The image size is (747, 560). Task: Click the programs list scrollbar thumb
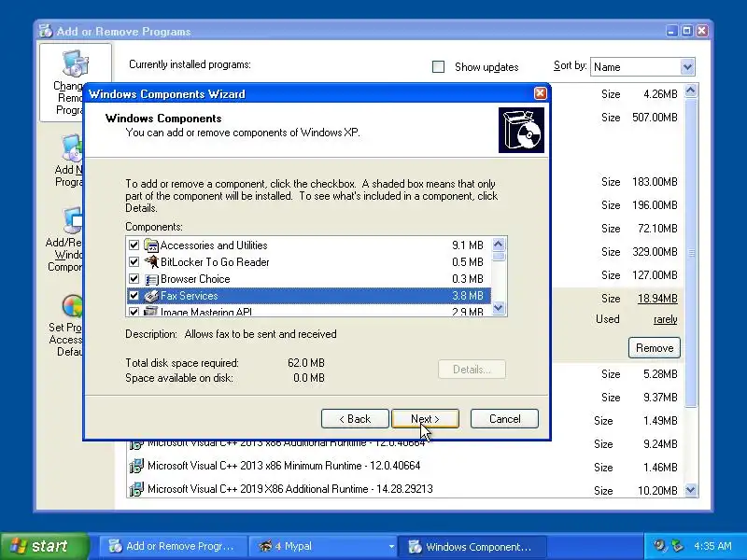coord(691,253)
